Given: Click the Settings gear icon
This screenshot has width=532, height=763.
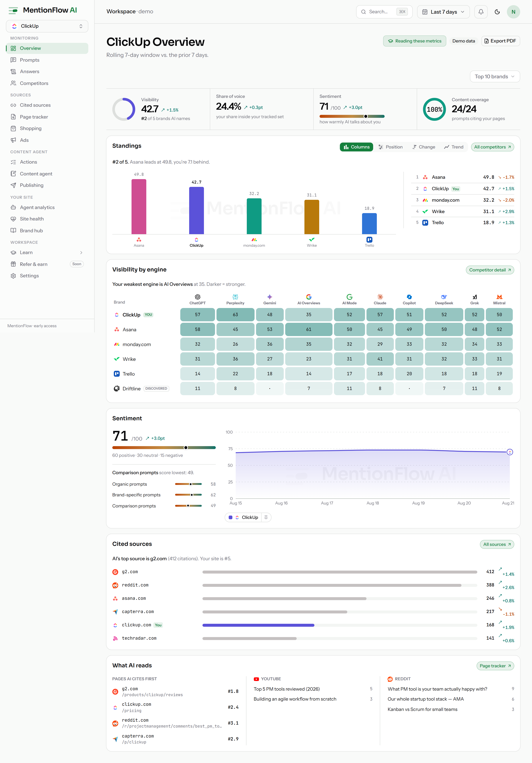Looking at the screenshot, I should (x=13, y=276).
